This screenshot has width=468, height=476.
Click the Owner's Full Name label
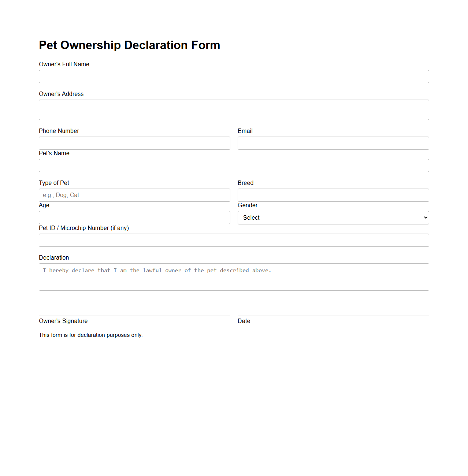coord(64,64)
